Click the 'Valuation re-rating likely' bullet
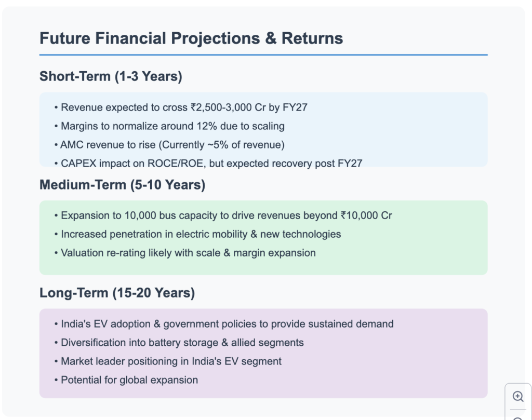 (x=185, y=253)
